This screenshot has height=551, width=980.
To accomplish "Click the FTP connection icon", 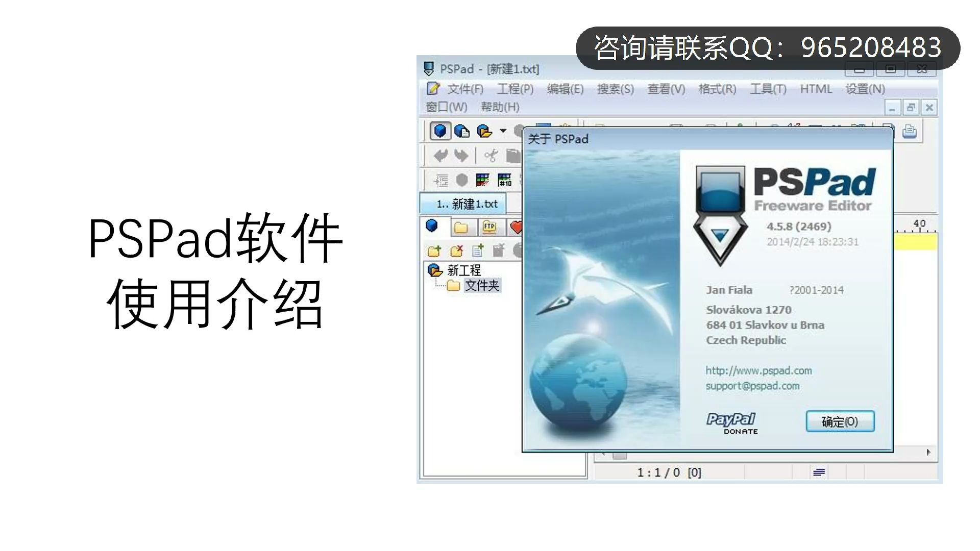I will click(x=488, y=227).
